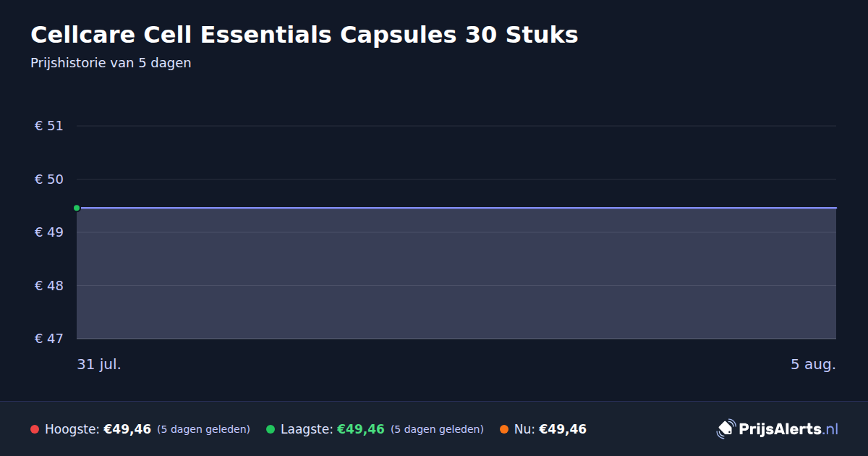The width and height of the screenshot is (868, 456).
Task: Click the green data point on chart line
Action: click(x=77, y=208)
